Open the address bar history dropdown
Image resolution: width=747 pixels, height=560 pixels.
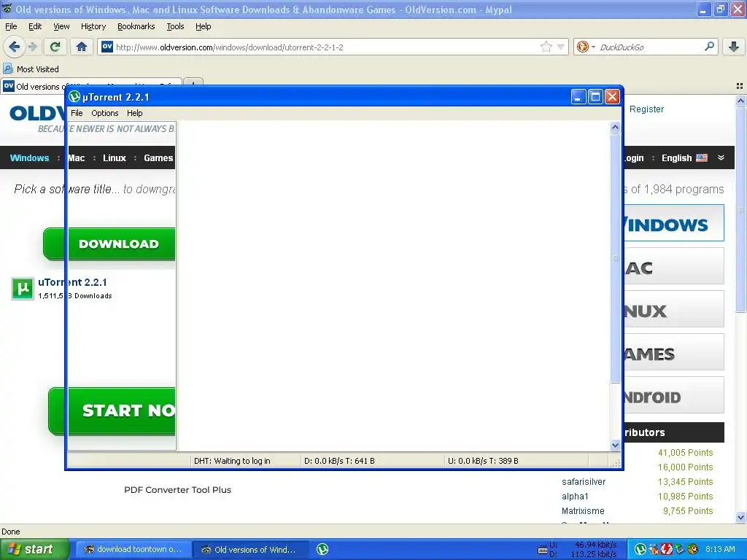(561, 47)
